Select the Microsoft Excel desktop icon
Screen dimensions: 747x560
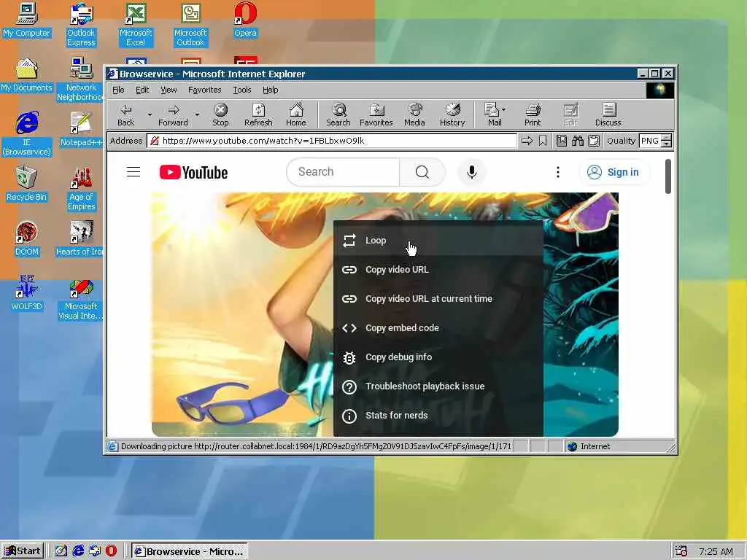coord(136,25)
